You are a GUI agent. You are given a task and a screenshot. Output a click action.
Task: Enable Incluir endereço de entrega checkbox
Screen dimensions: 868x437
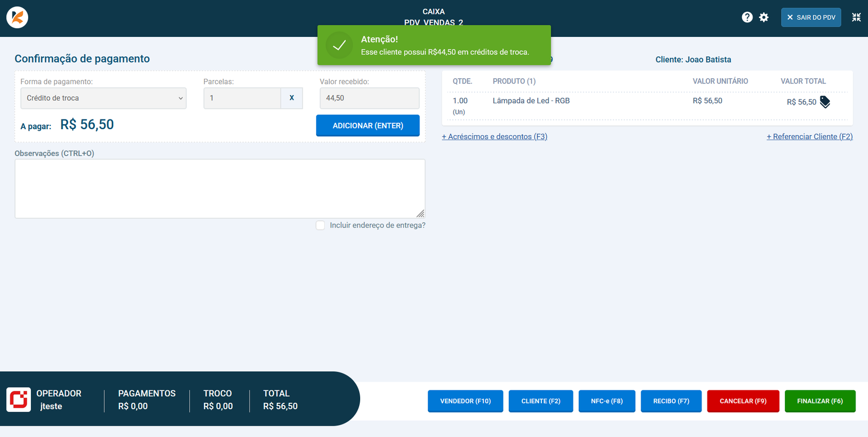click(x=321, y=225)
